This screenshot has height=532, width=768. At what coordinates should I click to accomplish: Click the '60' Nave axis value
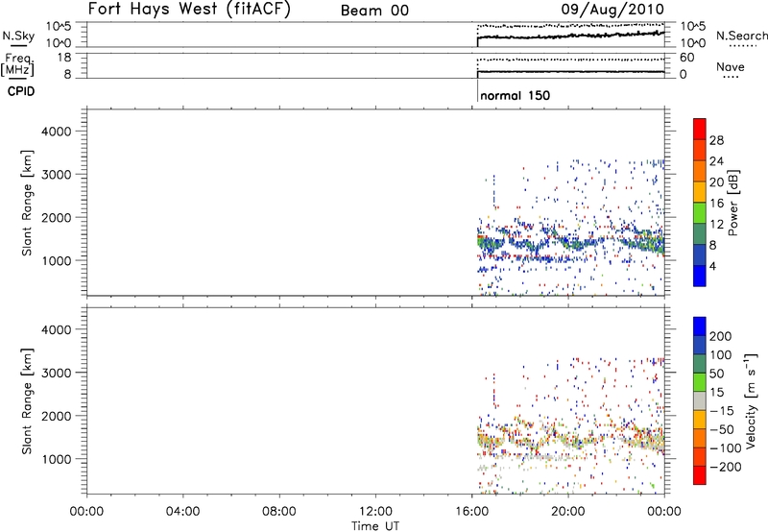687,58
